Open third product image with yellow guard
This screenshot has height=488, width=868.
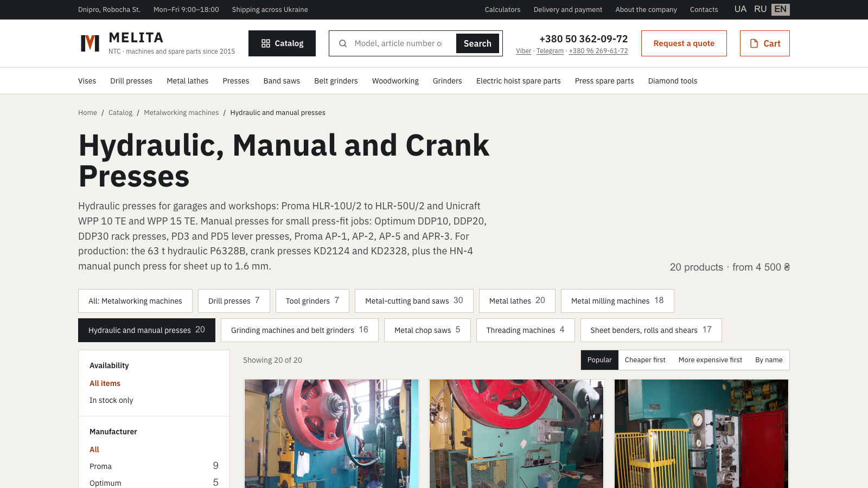click(x=701, y=434)
